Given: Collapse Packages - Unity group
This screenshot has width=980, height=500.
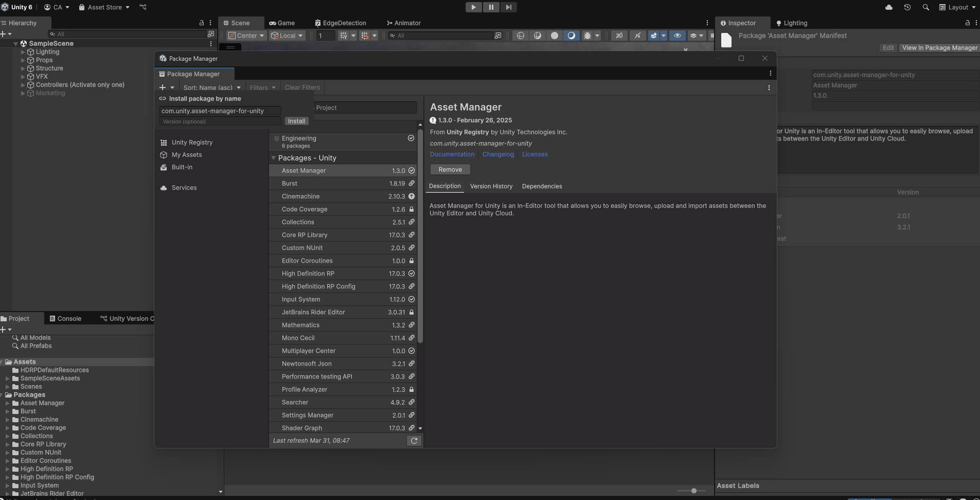Looking at the screenshot, I should pyautogui.click(x=274, y=158).
